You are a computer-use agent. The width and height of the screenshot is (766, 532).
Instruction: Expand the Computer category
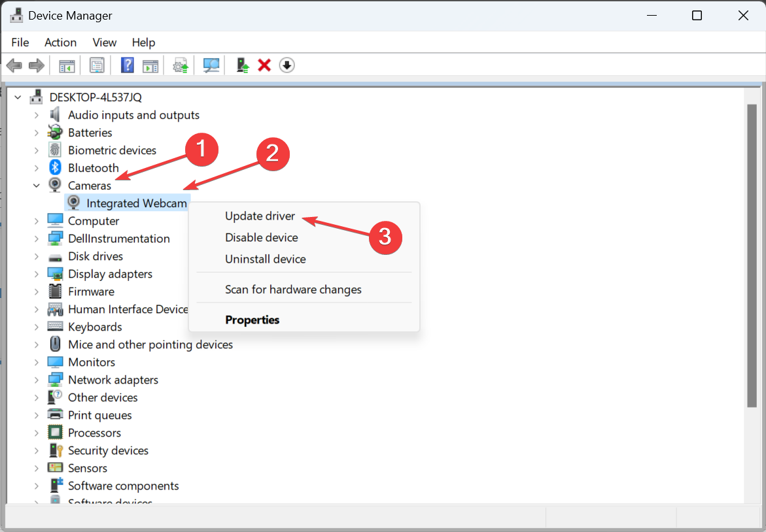click(x=36, y=221)
